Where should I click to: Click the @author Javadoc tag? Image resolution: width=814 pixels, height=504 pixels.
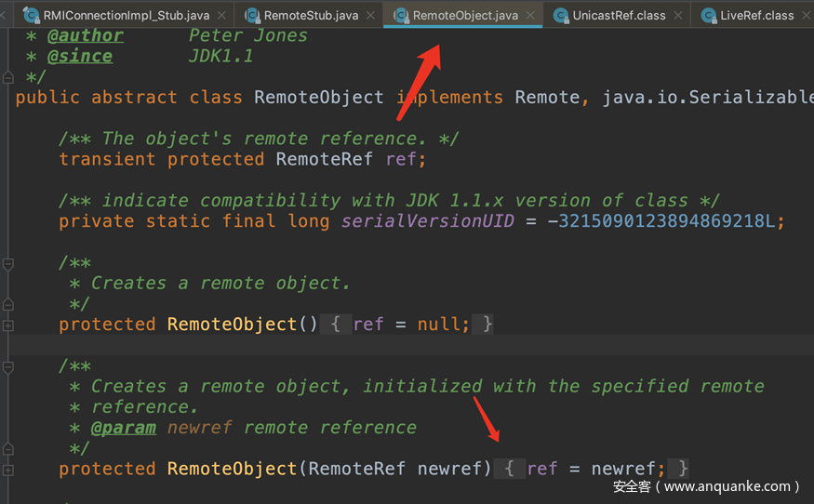pos(85,35)
